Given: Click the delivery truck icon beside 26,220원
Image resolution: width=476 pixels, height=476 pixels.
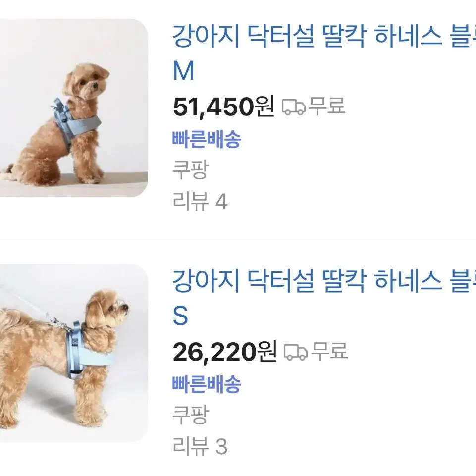Looking at the screenshot, I should tap(295, 352).
